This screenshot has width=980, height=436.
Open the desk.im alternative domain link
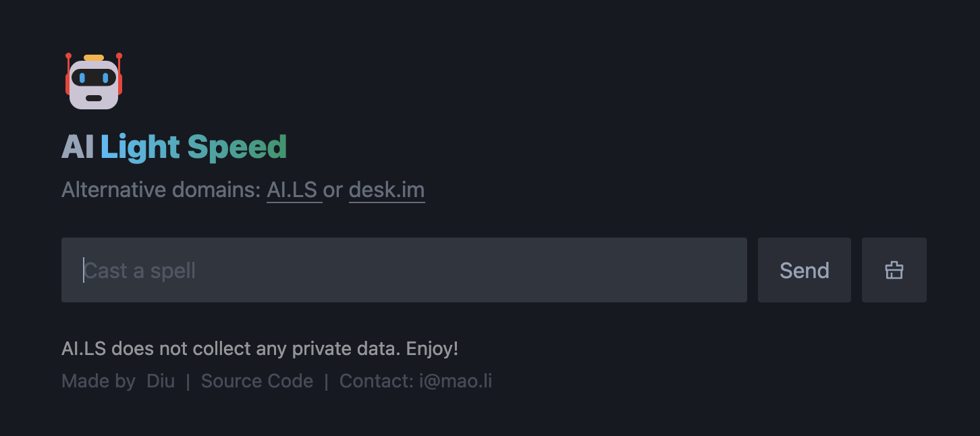coord(387,190)
